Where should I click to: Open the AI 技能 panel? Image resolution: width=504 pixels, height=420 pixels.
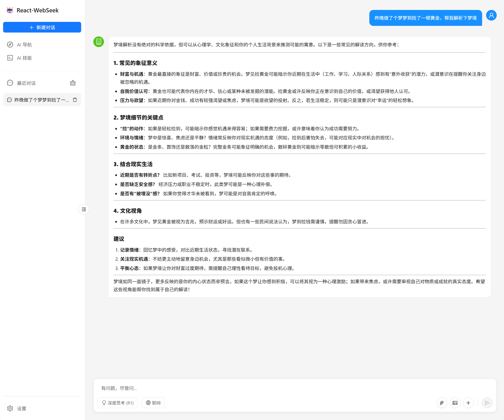pyautogui.click(x=24, y=58)
